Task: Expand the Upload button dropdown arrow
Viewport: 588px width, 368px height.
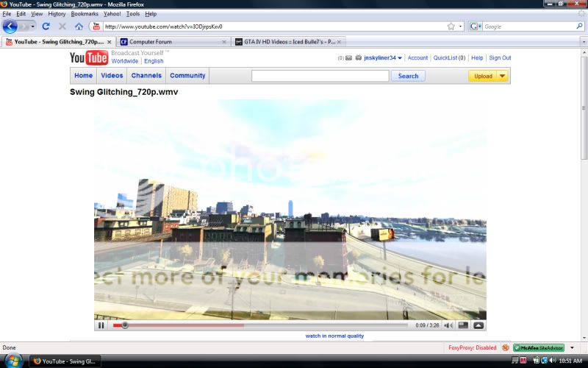Action: [502, 76]
